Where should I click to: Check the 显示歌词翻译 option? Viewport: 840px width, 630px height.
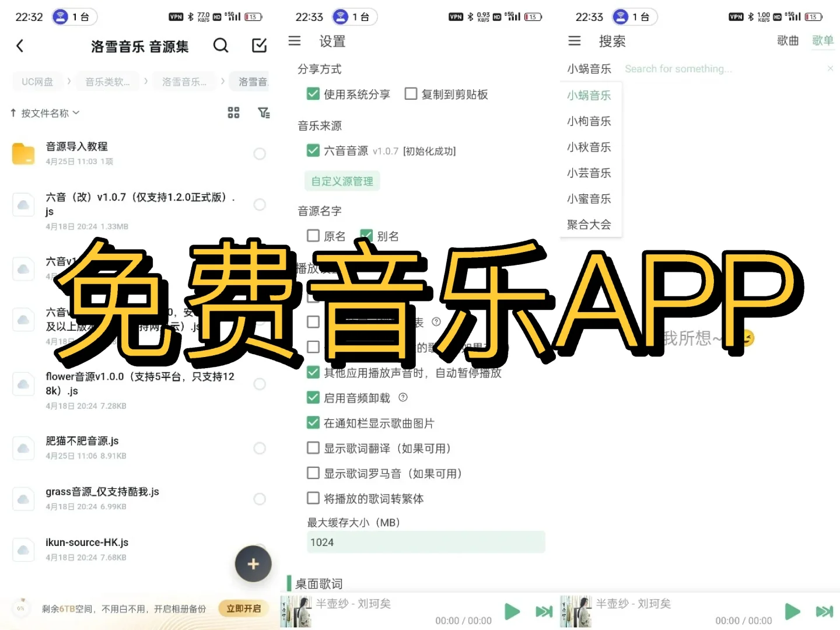(x=313, y=448)
